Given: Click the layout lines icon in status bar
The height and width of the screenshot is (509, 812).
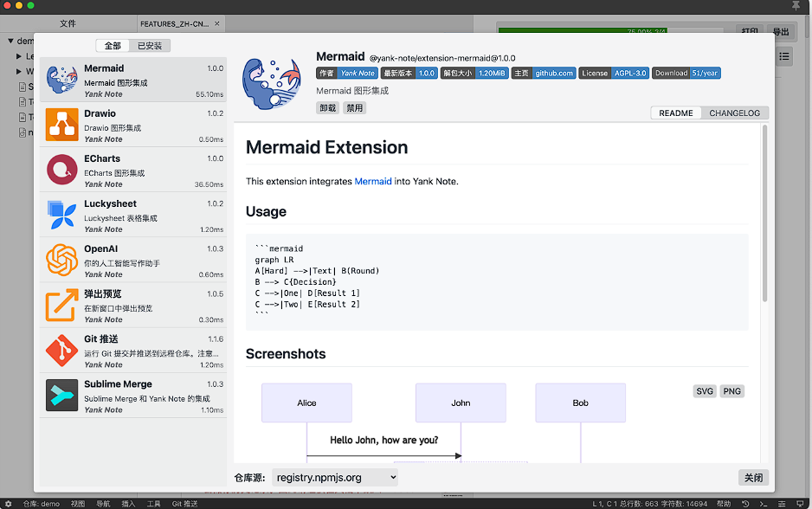Looking at the screenshot, I should coord(782,504).
